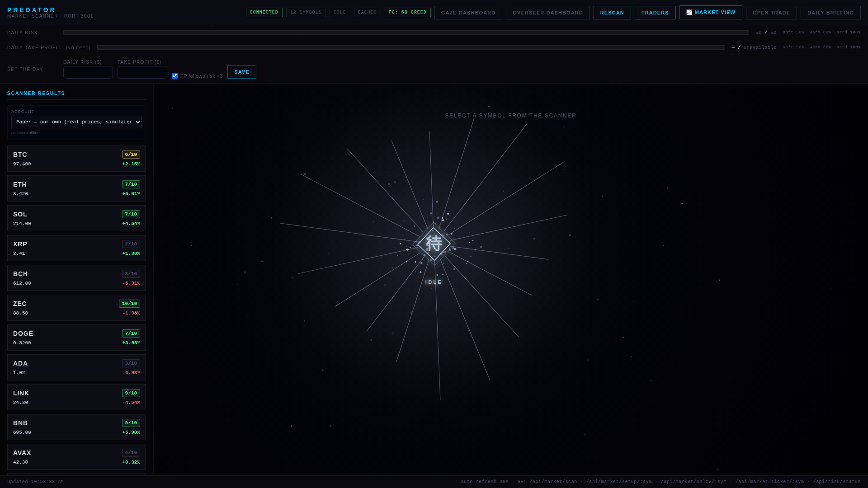
Task: Click the Daily Risk progress bar
Action: click(x=406, y=33)
